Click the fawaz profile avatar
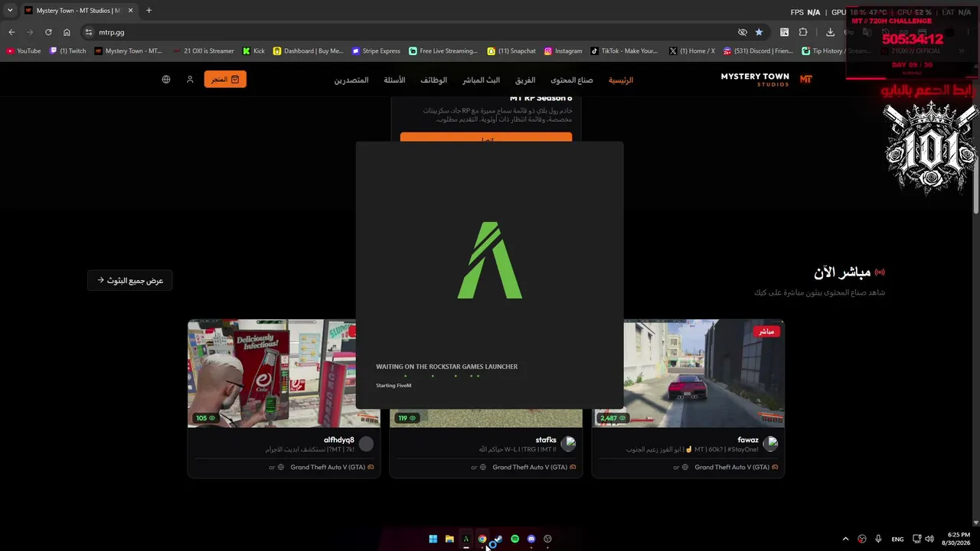The width and height of the screenshot is (980, 551). point(770,444)
